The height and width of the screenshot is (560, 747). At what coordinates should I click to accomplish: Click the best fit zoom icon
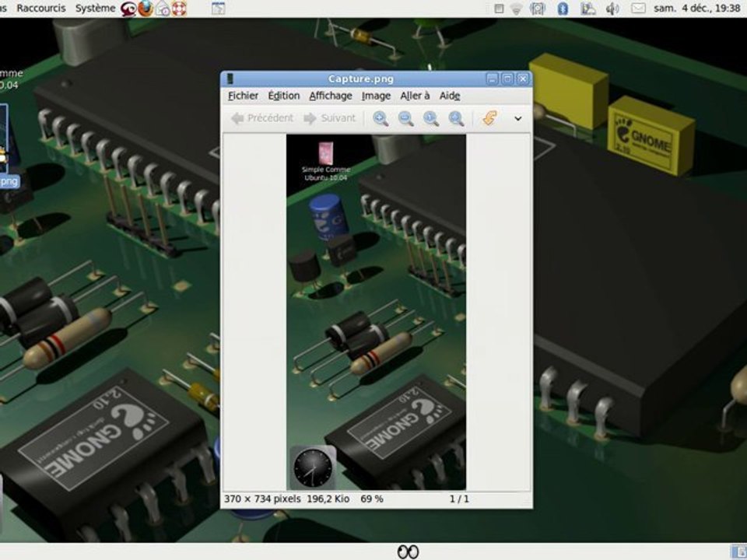tap(456, 118)
